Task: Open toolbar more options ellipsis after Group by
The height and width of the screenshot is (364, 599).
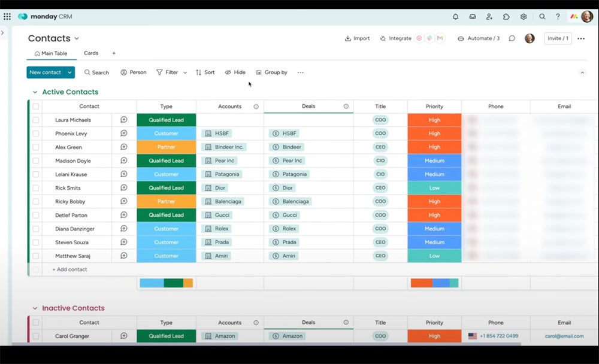Action: coord(301,72)
